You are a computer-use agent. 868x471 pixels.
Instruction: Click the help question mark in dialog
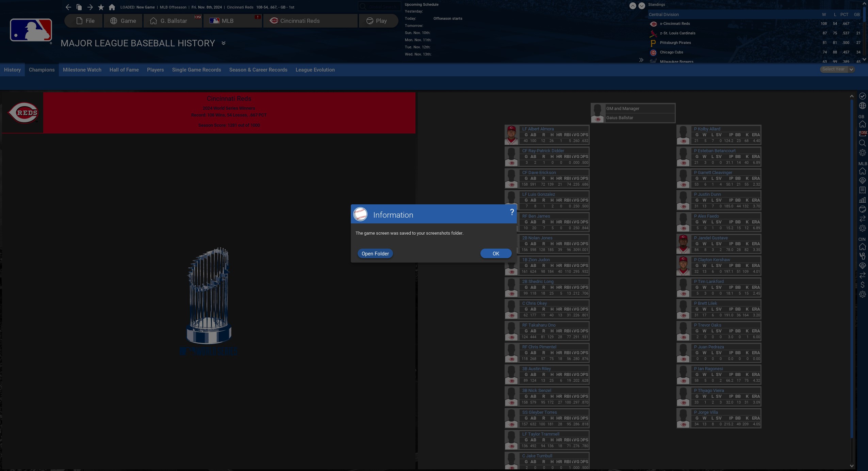512,212
